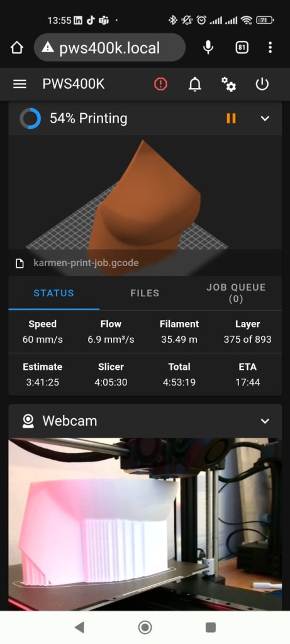Image resolution: width=290 pixels, height=644 pixels.
Task: Collapse the Printing status panel chevron
Action: click(x=265, y=118)
